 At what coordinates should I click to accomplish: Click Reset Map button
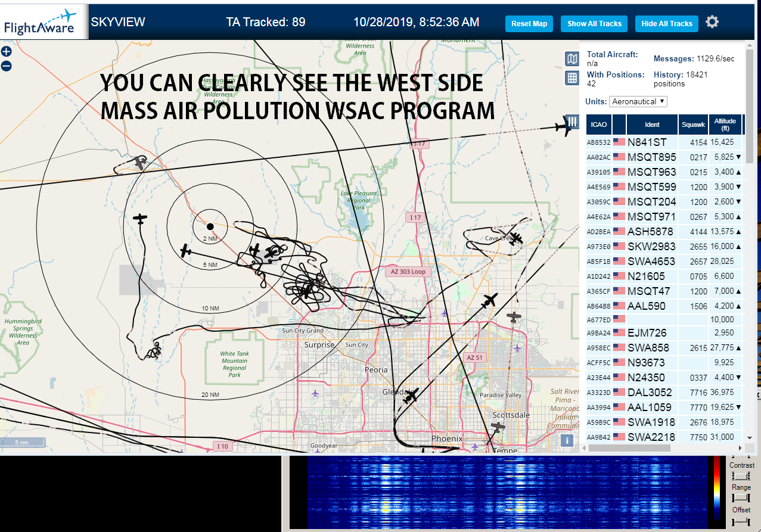[529, 24]
